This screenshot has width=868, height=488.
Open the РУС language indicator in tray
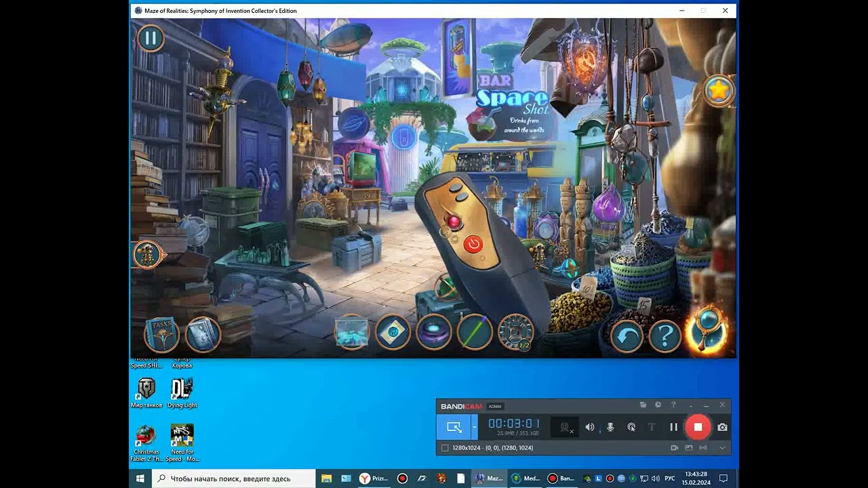(669, 479)
